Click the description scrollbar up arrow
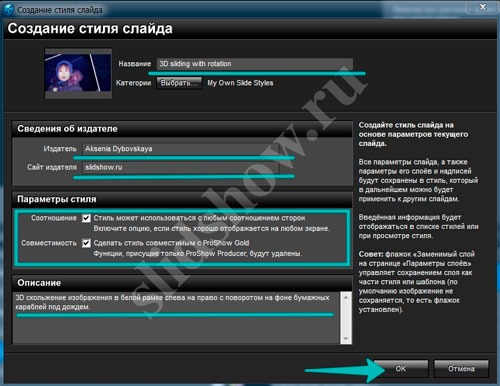 pos(346,297)
